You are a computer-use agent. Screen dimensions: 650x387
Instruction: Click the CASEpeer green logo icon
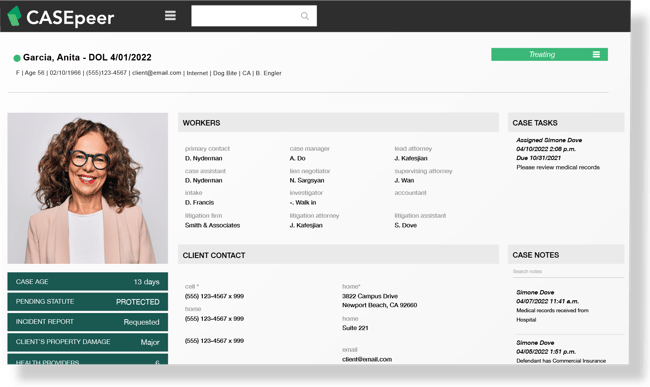15,16
